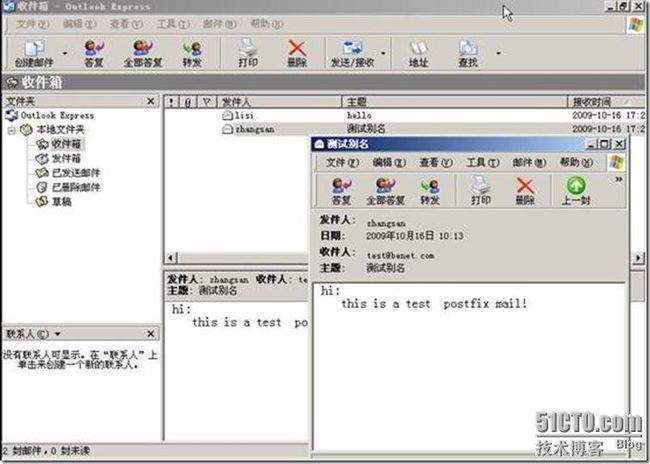Open 邮件 menu in main Outlook window
Screen dimensions: 650x464
click(x=219, y=24)
